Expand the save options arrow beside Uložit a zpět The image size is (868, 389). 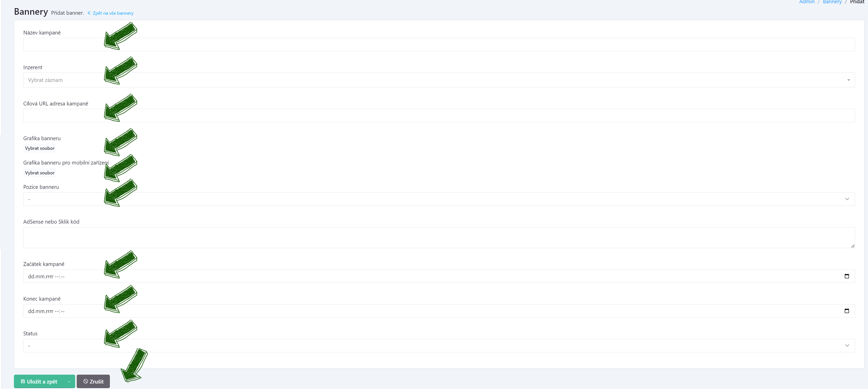69,381
